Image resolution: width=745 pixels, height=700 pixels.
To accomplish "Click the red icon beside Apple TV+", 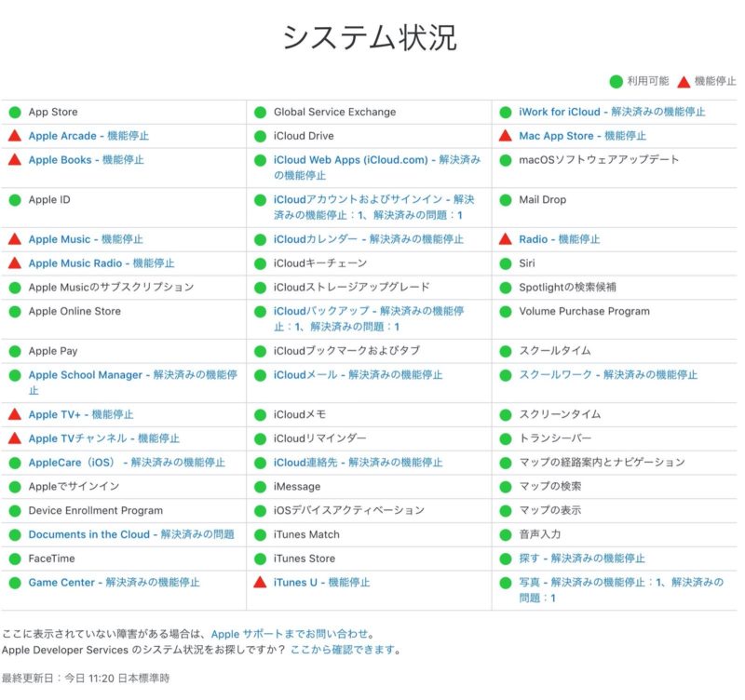I will pyautogui.click(x=16, y=413).
